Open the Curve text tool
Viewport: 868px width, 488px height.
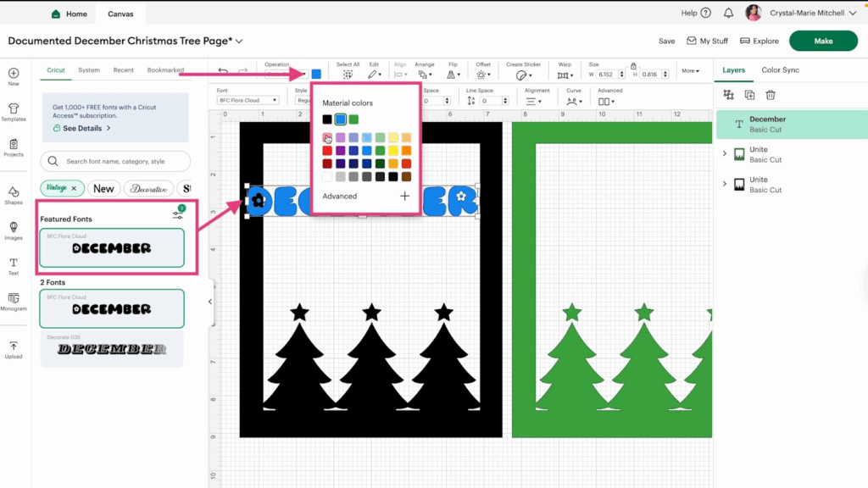[x=574, y=102]
